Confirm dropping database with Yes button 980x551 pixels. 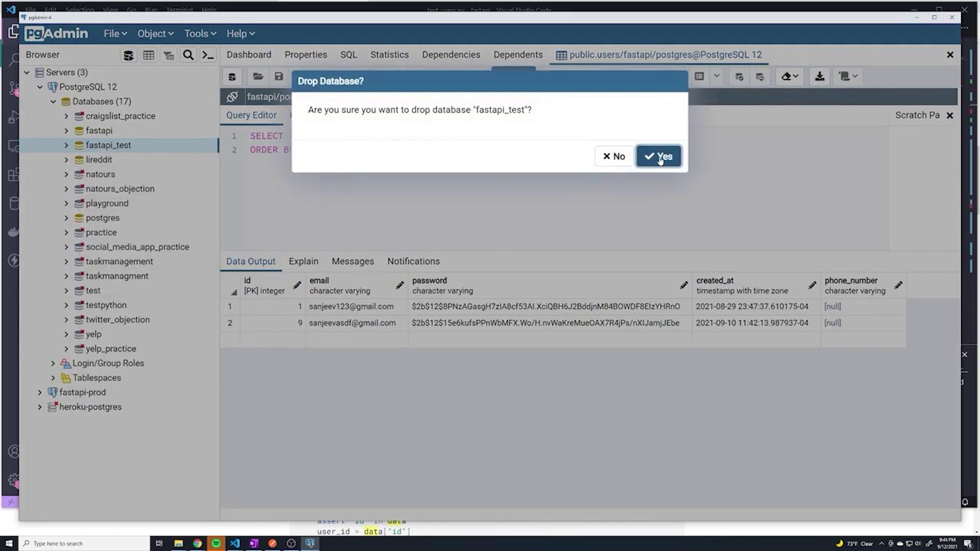tap(658, 156)
